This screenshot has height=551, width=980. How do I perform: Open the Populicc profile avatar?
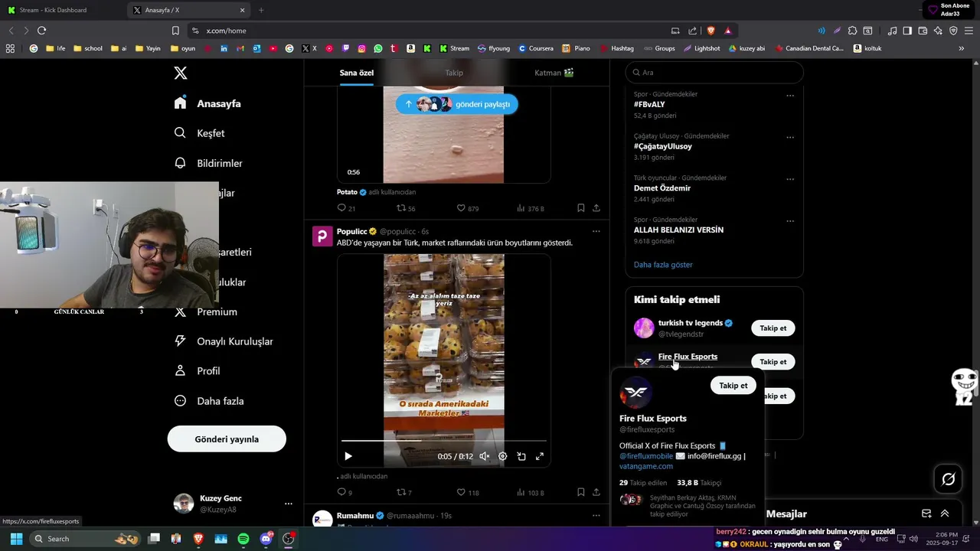[x=322, y=236]
